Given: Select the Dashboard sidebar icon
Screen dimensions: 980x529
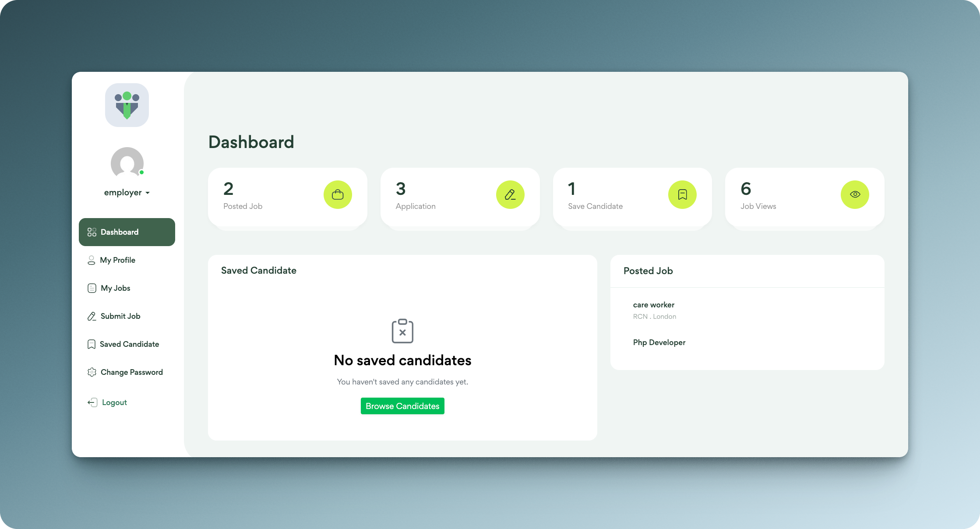Looking at the screenshot, I should pos(92,232).
